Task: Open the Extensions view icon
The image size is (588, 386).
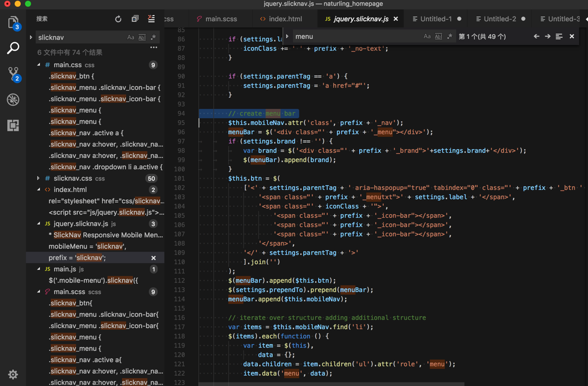Action: 13,125
